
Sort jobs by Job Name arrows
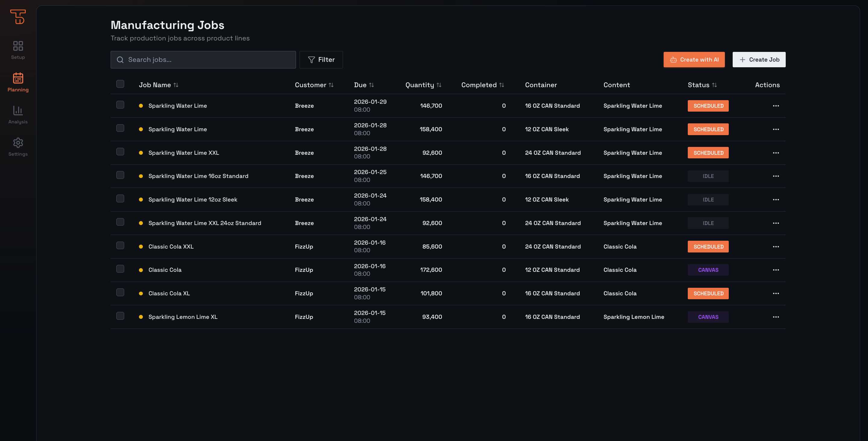coord(176,85)
